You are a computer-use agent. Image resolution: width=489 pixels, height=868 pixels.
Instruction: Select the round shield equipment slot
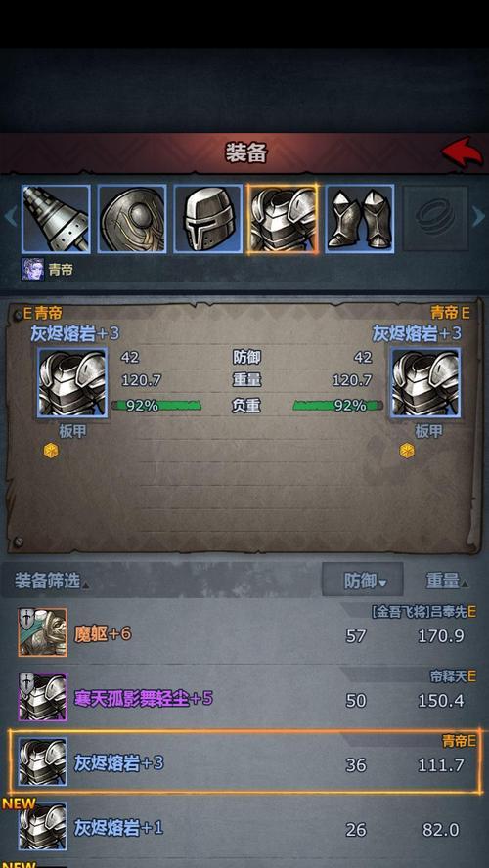[x=132, y=219]
